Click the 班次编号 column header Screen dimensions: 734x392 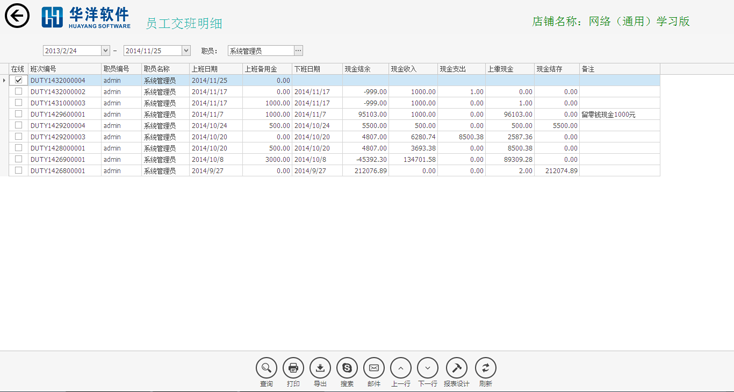[x=65, y=69]
